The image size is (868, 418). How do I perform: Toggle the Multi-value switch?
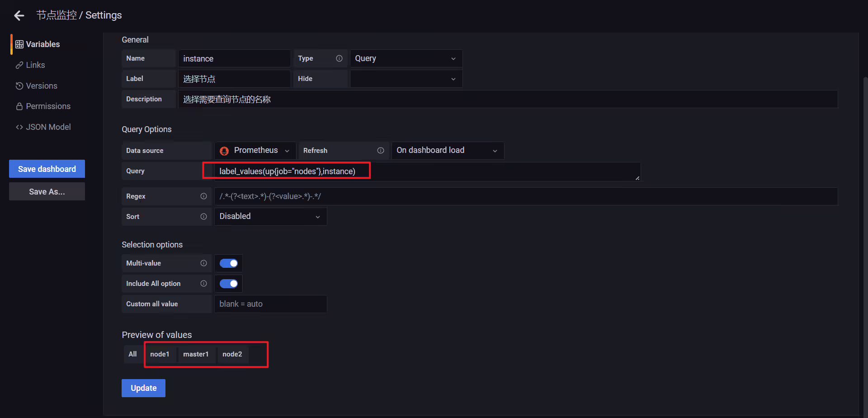[229, 263]
